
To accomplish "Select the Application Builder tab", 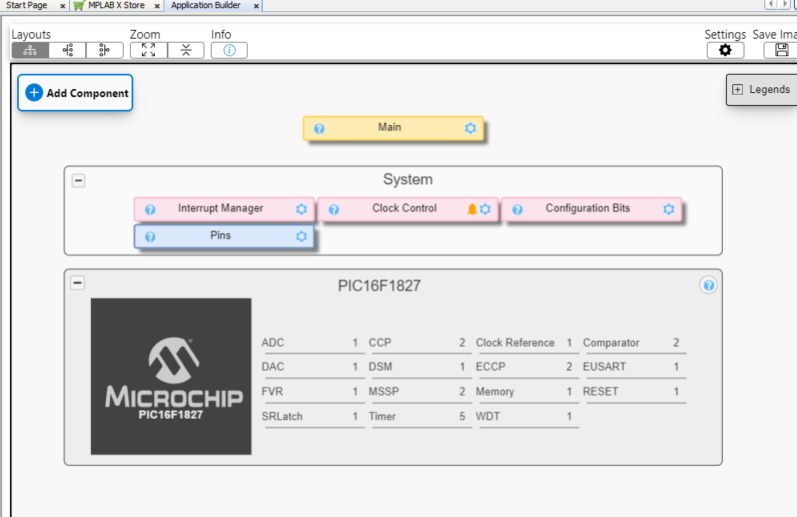I will (x=205, y=5).
